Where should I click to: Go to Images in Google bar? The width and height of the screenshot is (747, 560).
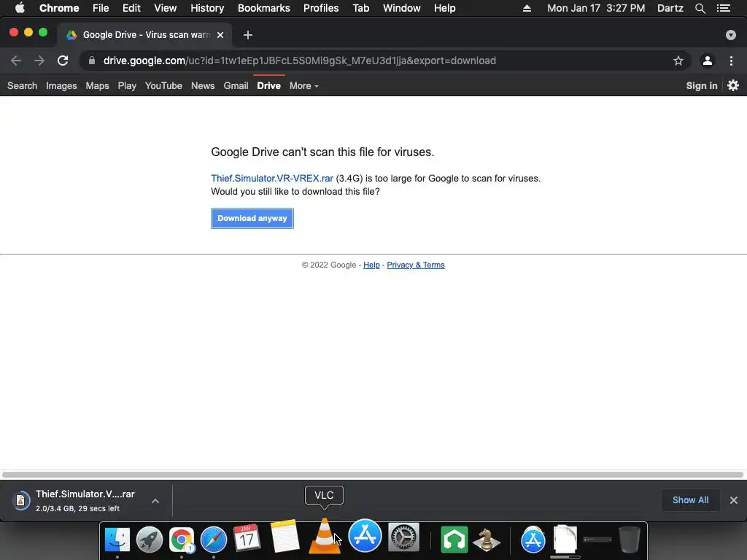[61, 86]
